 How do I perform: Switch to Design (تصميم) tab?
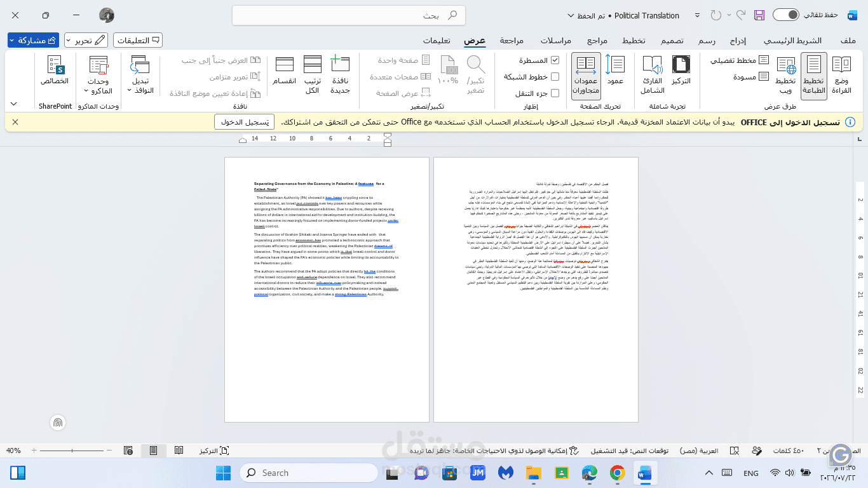pyautogui.click(x=672, y=40)
